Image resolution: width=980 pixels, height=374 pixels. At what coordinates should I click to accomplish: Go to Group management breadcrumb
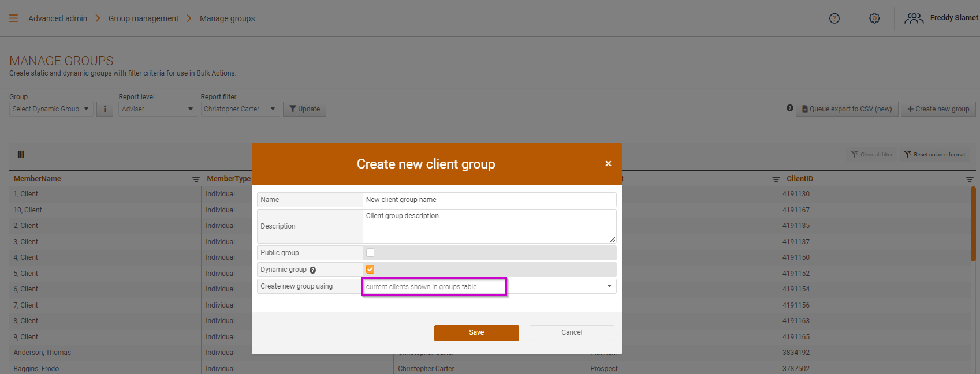143,18
